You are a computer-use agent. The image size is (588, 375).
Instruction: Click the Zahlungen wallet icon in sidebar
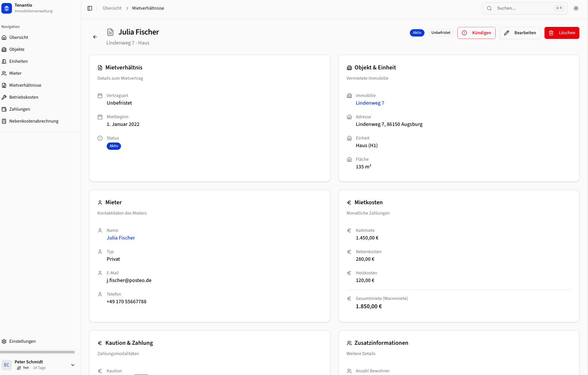point(4,109)
